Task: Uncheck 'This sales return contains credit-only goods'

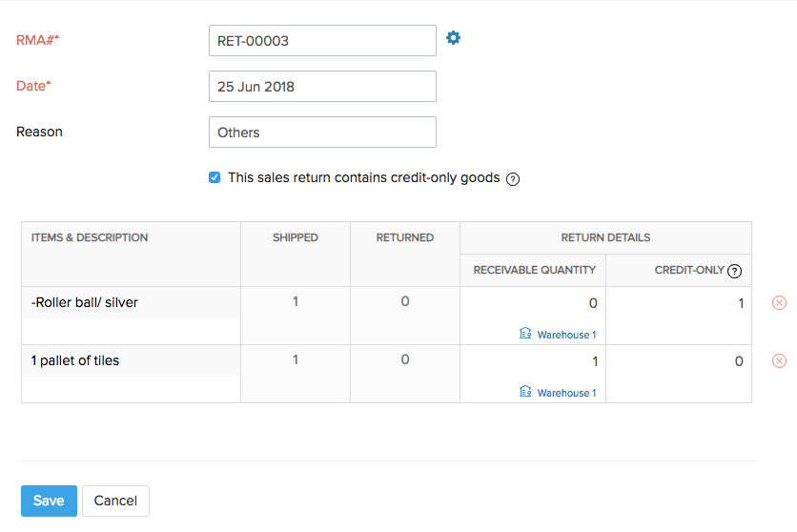Action: [215, 177]
